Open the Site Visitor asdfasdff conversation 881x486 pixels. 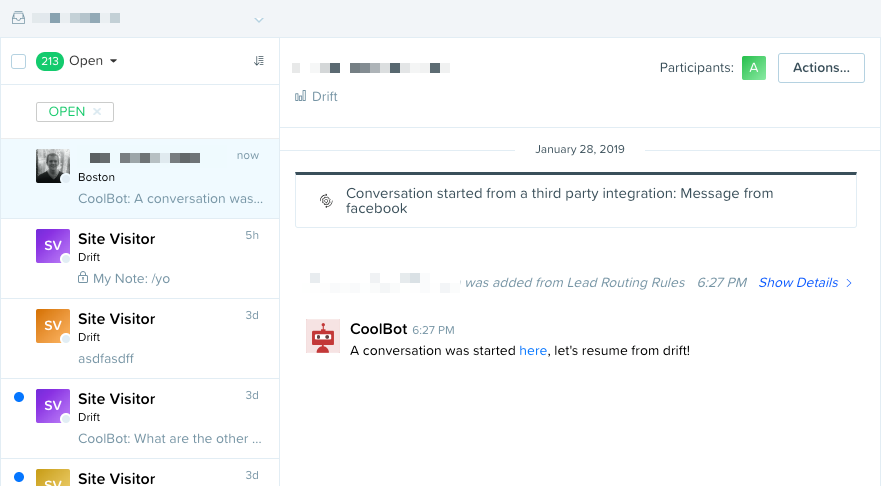(x=140, y=338)
